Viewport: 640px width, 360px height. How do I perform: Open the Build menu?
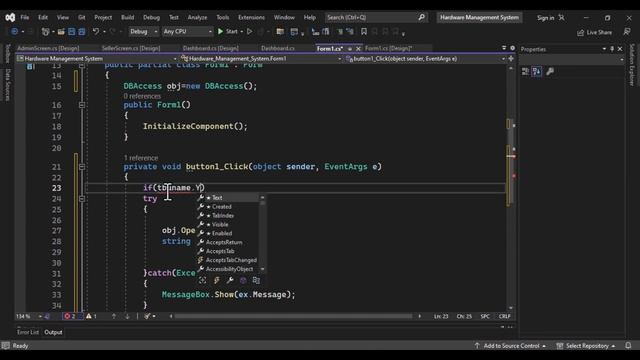click(127, 18)
